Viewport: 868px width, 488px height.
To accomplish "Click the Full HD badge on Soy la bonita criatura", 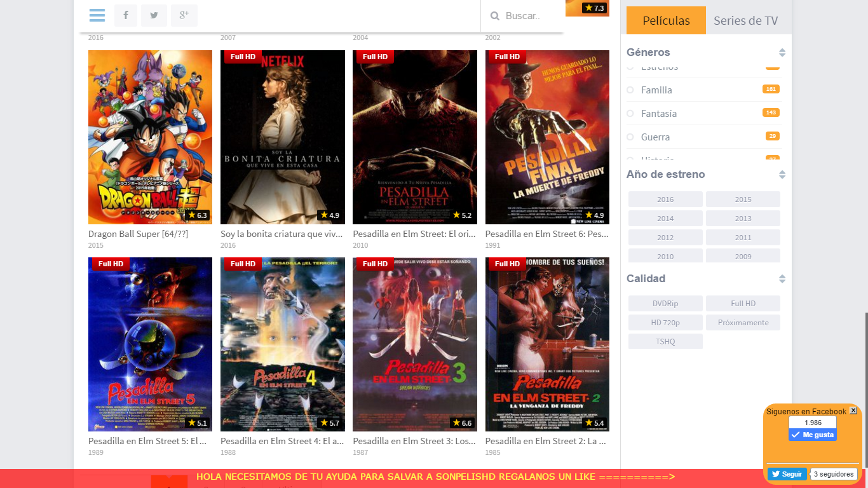I will (243, 57).
